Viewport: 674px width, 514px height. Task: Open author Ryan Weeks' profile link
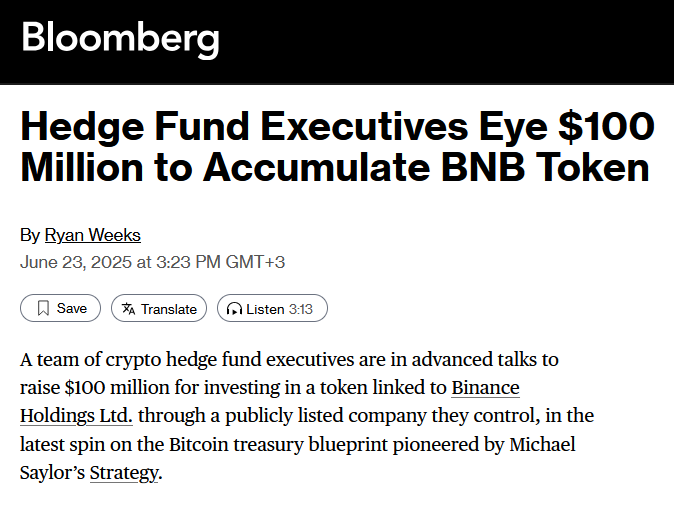pos(92,235)
